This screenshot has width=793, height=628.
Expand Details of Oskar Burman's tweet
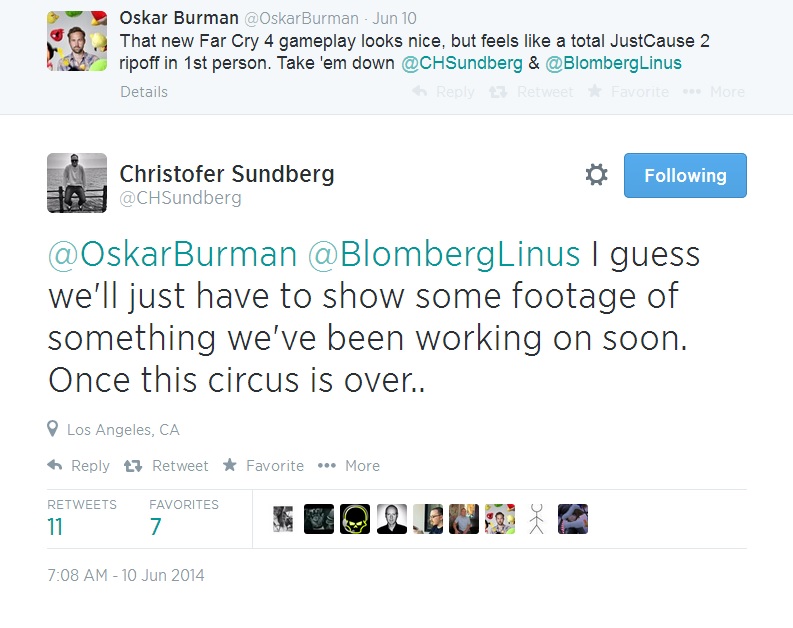(x=144, y=92)
